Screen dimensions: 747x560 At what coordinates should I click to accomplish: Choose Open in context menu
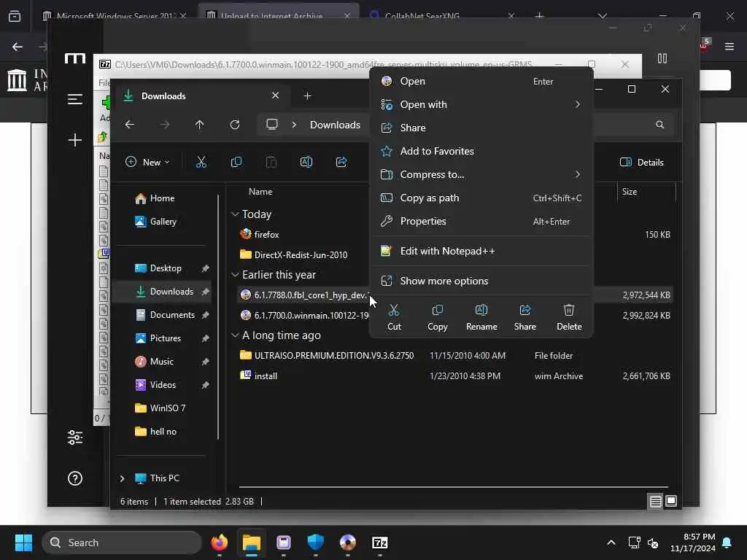click(x=481, y=82)
